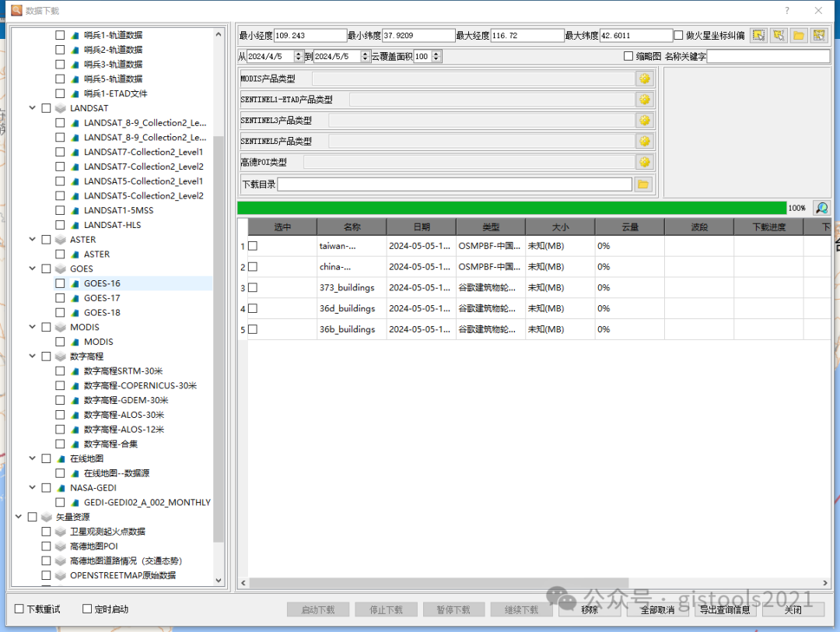The width and height of the screenshot is (840, 632).
Task: Click the 高德地图POI stack icon
Action: click(61, 546)
